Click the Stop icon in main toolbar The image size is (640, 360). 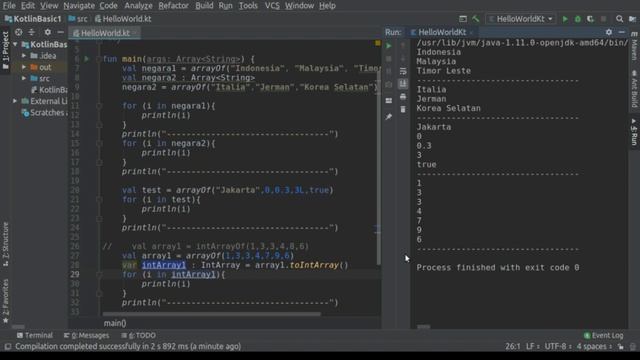tap(603, 19)
